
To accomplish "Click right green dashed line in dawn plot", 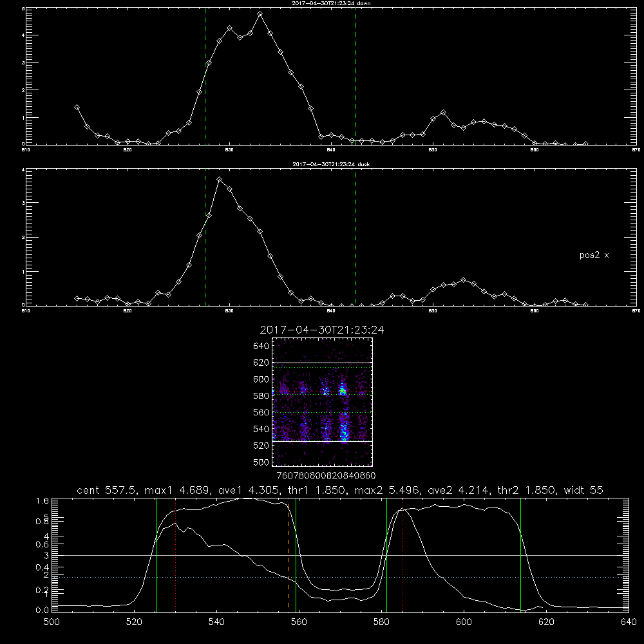I will (355, 76).
